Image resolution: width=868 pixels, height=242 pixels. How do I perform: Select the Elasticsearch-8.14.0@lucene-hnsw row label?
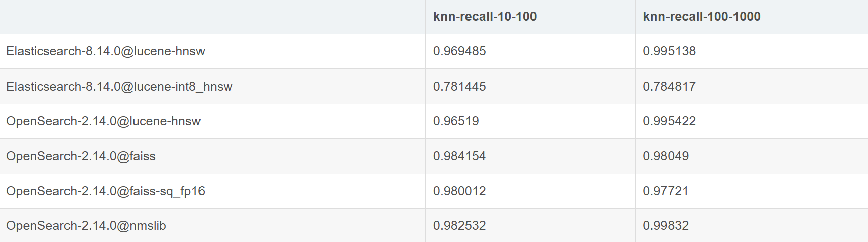tap(105, 51)
